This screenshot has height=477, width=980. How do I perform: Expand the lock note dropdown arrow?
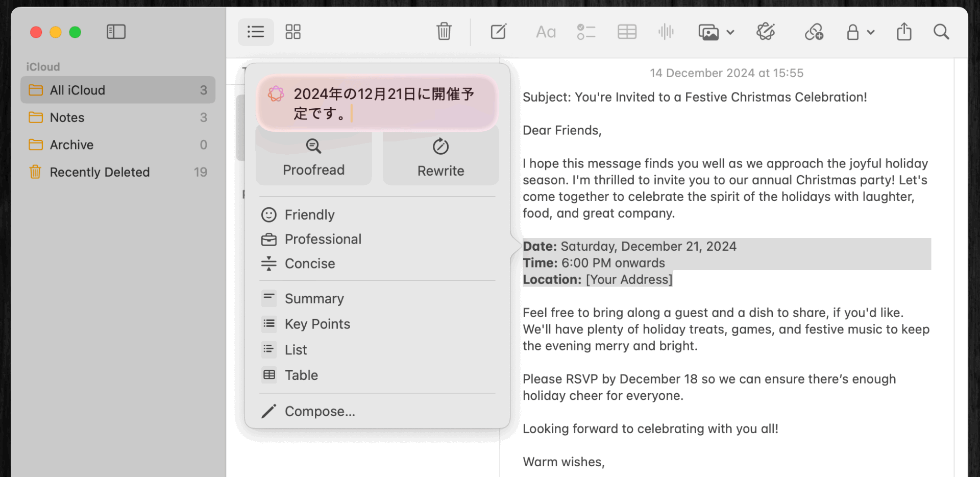pyautogui.click(x=871, y=32)
